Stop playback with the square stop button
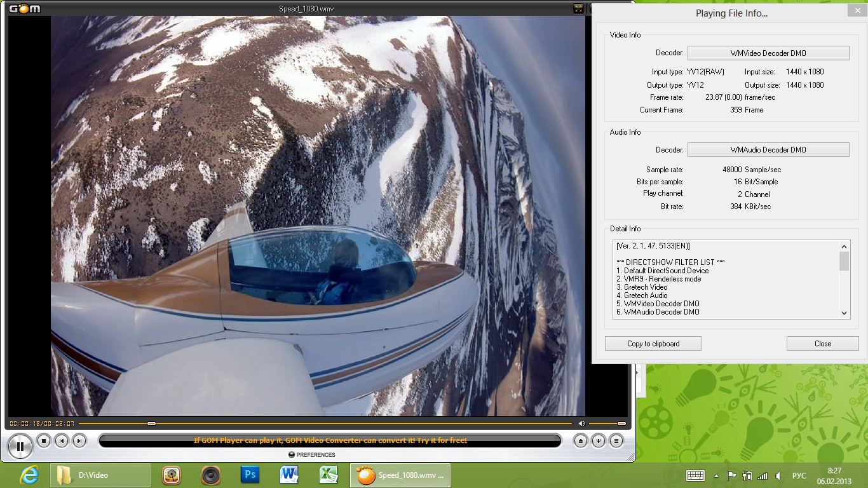 [43, 440]
